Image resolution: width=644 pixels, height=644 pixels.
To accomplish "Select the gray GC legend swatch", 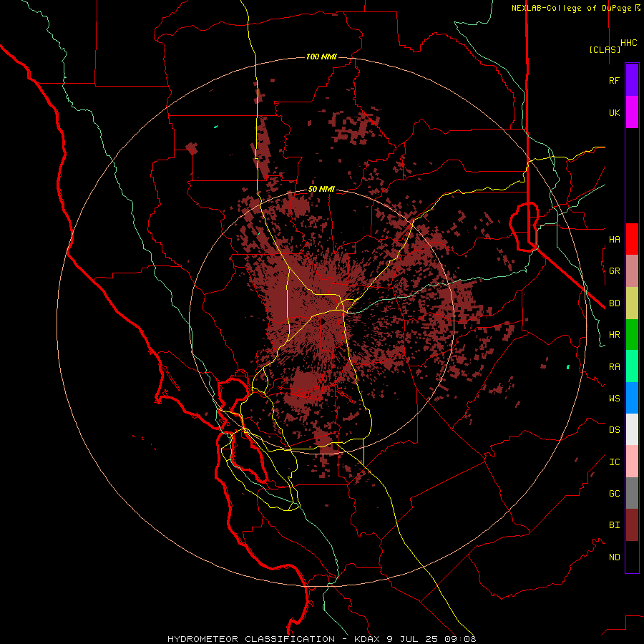I will pyautogui.click(x=632, y=493).
